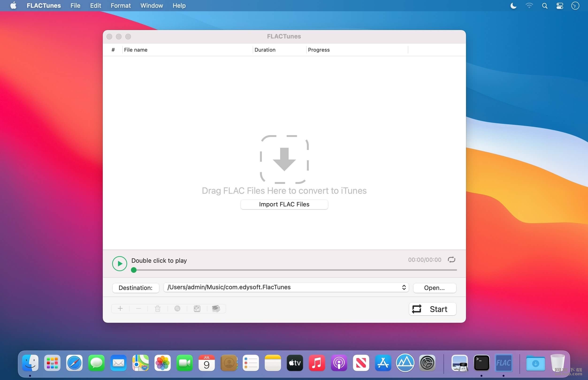588x380 pixels.
Task: Open Contacts from the Dock
Action: point(229,363)
